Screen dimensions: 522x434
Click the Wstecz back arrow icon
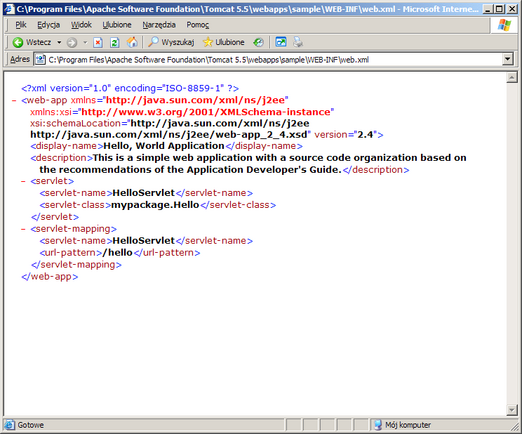[x=18, y=42]
